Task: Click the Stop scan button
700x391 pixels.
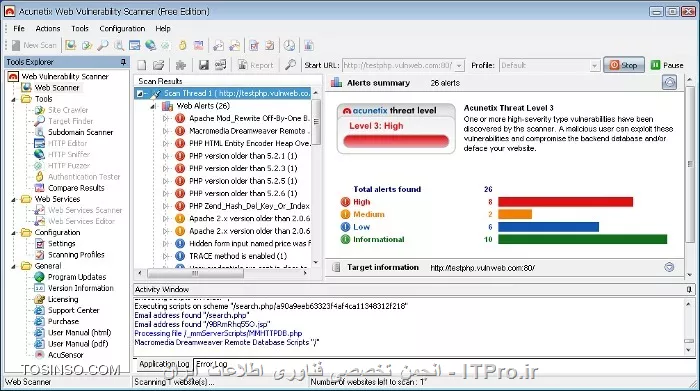Action: 624,65
